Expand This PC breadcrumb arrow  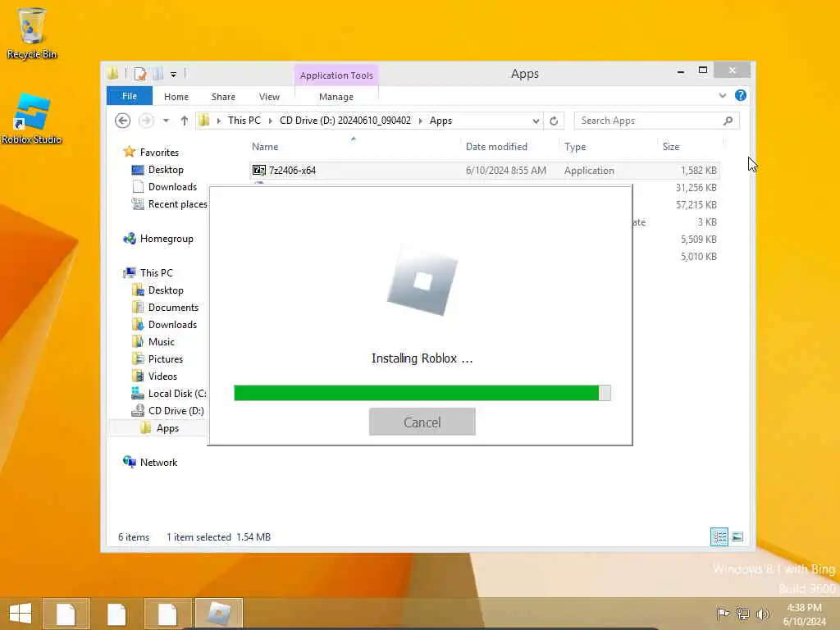click(x=271, y=121)
